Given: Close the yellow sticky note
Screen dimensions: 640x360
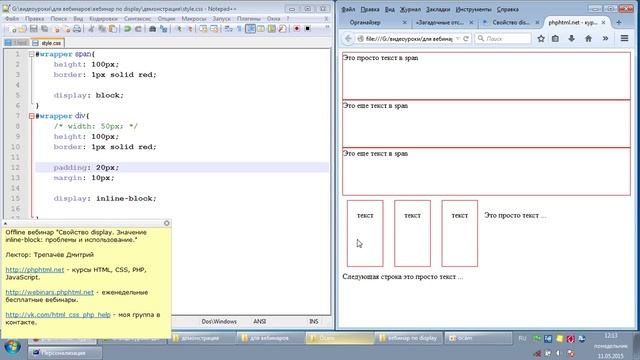Looking at the screenshot, I should 167,223.
